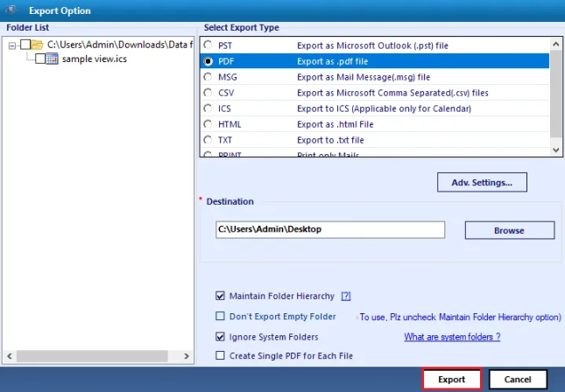Open 'What are system folders ?' link
The image size is (565, 392).
pos(451,337)
